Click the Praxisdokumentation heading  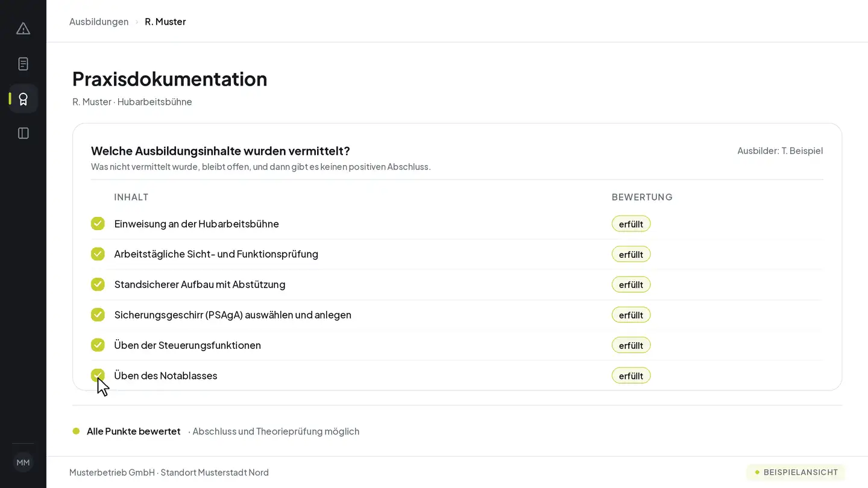(169, 79)
